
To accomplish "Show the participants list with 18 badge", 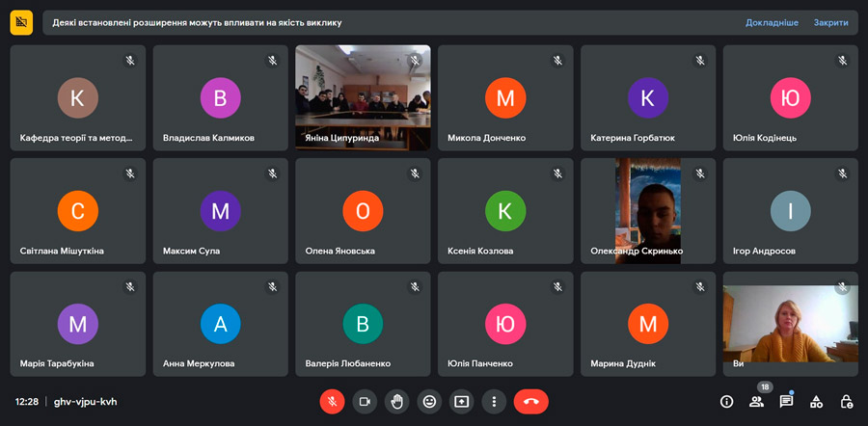I will (756, 401).
